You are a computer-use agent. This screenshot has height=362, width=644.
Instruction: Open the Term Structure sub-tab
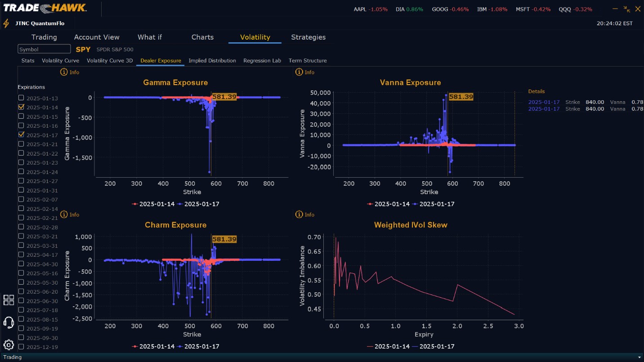point(308,61)
